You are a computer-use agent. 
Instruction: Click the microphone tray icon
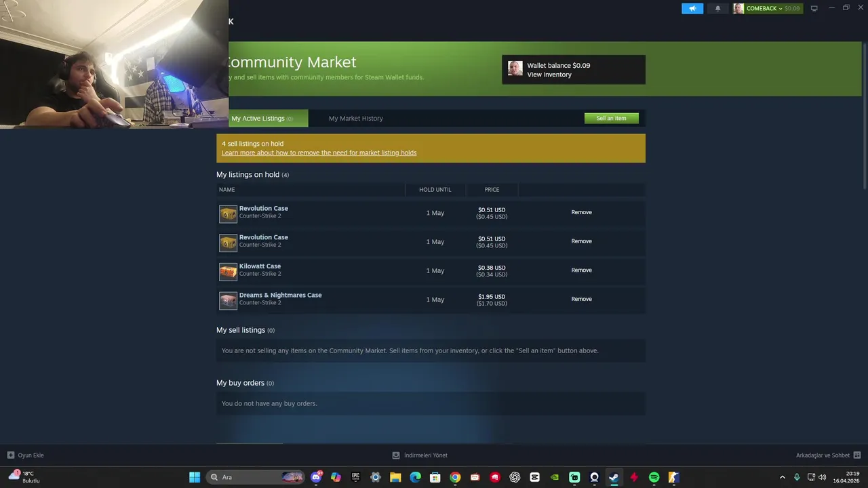click(x=797, y=477)
